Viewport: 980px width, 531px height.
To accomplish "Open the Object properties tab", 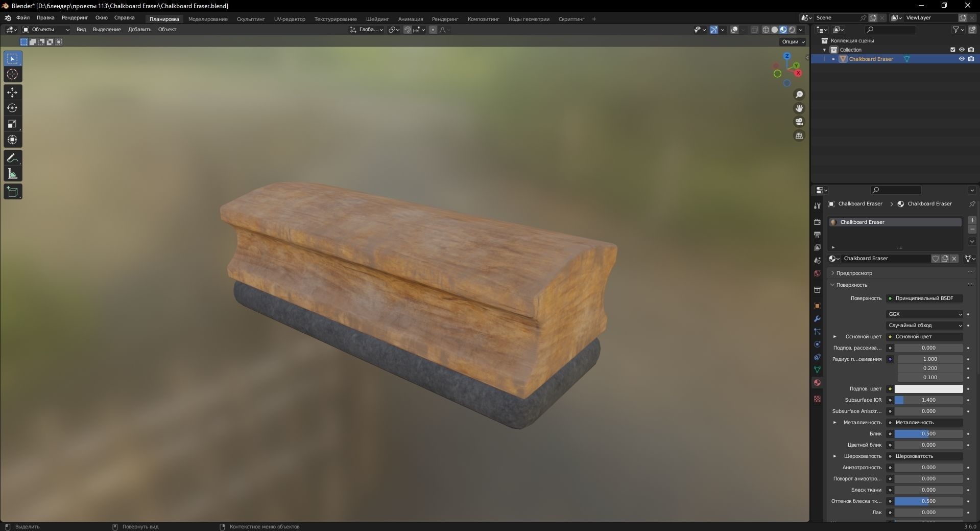I will [x=817, y=306].
